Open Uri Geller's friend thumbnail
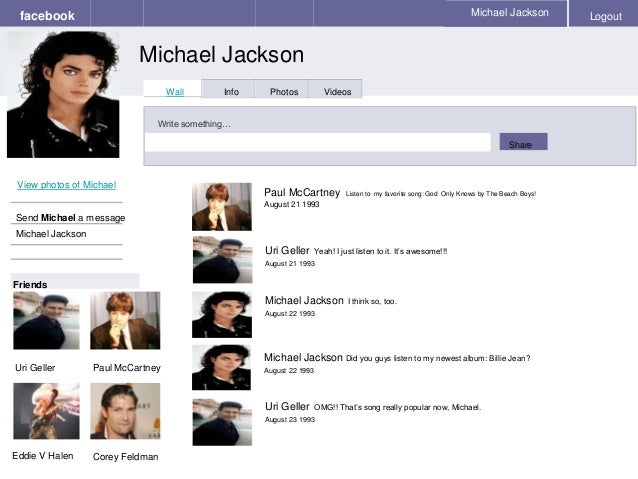This screenshot has height=479, width=638. [x=46, y=321]
